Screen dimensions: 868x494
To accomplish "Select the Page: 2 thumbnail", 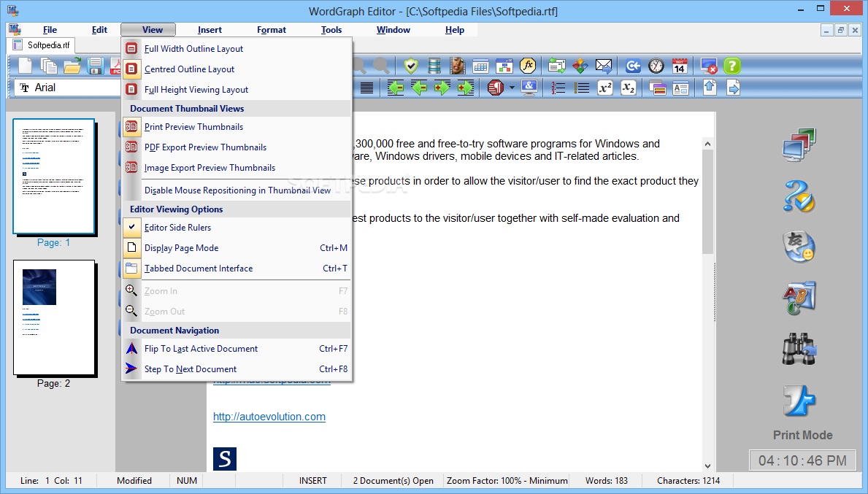I will click(54, 317).
